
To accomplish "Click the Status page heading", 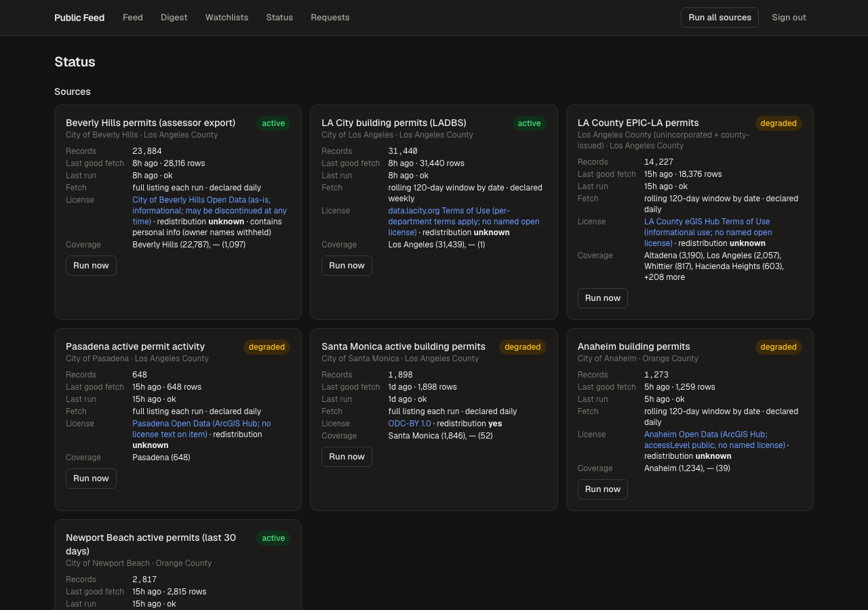I will tap(75, 62).
